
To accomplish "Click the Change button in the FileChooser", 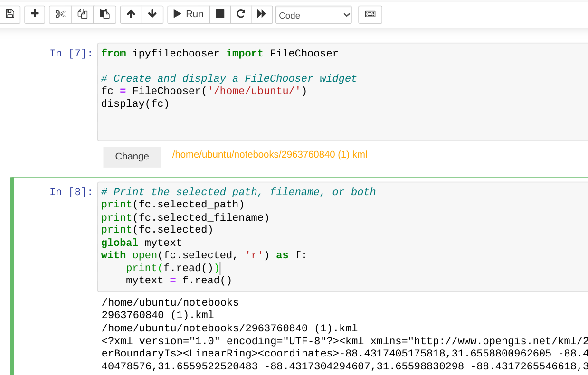I will click(x=132, y=157).
